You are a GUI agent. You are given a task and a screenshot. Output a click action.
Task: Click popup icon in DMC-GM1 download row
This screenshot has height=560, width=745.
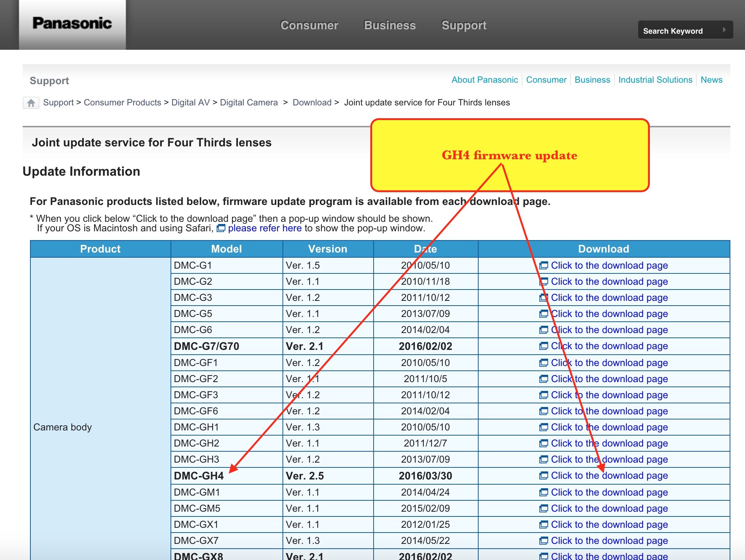[544, 493]
